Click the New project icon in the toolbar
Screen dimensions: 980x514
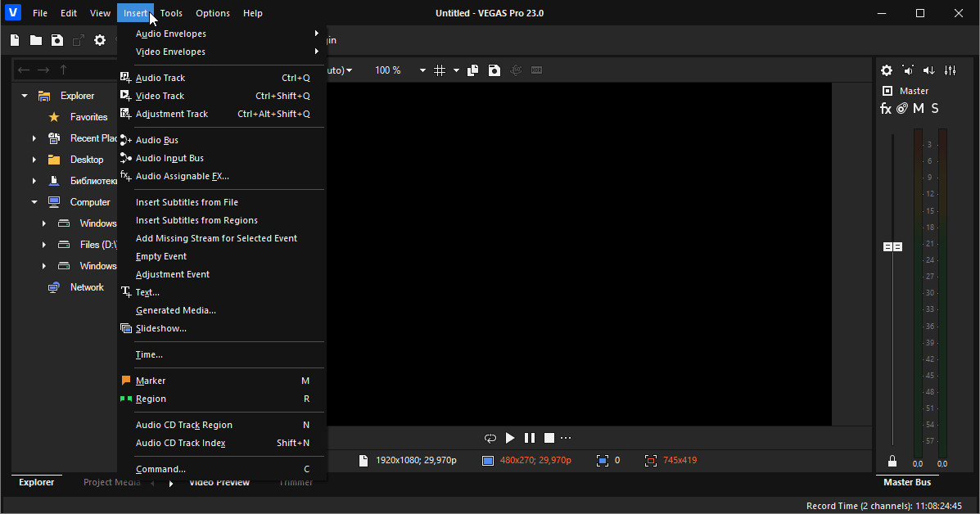pyautogui.click(x=15, y=40)
